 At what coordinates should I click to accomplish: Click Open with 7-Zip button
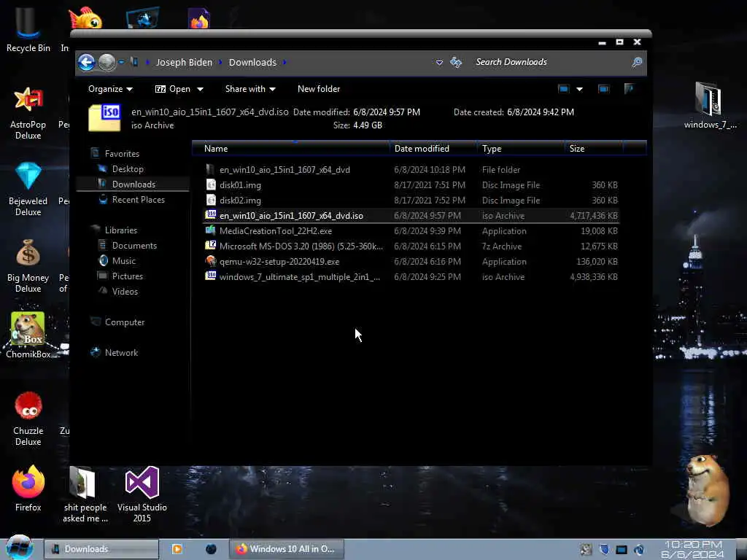tap(173, 89)
